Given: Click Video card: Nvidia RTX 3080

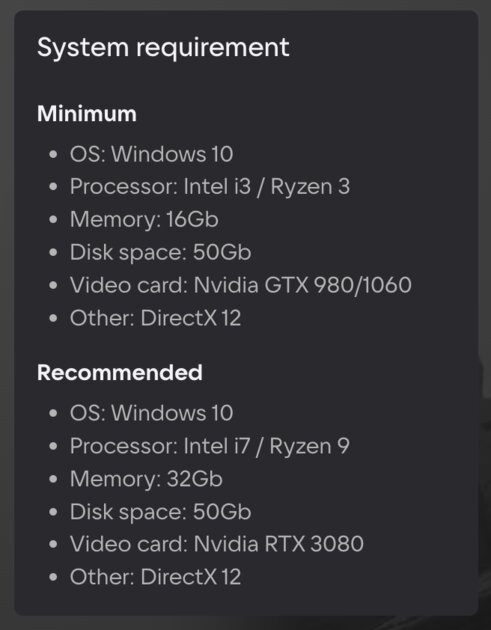Looking at the screenshot, I should [x=217, y=544].
